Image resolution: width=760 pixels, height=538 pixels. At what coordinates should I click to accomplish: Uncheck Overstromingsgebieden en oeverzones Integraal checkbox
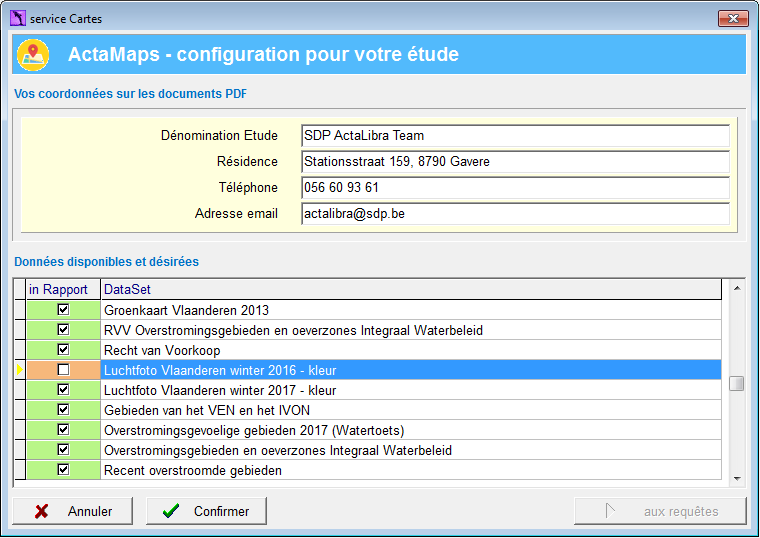point(63,450)
